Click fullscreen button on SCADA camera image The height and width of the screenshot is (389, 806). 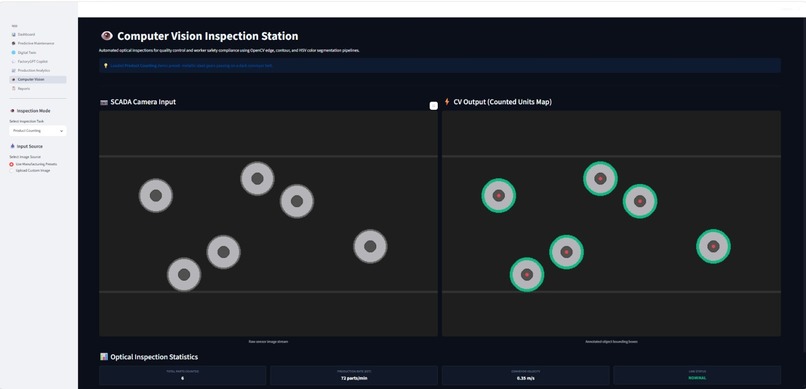pos(433,105)
